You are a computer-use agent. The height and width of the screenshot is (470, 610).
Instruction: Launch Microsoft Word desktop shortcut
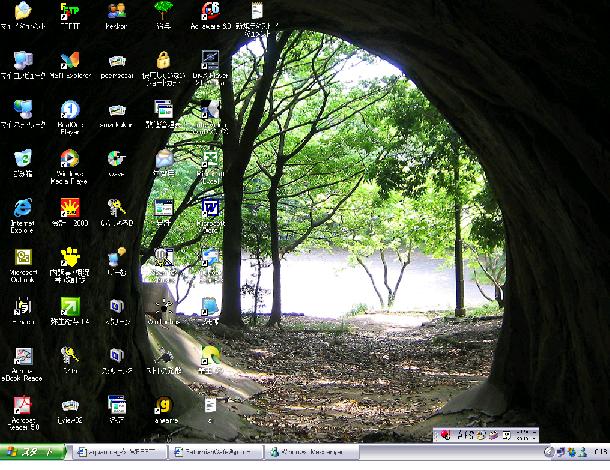(x=211, y=208)
